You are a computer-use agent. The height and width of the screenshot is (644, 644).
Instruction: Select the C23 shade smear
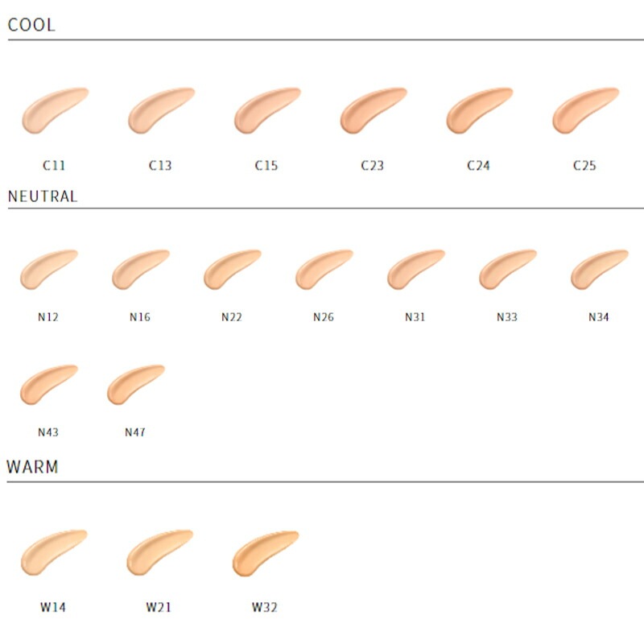(x=370, y=111)
